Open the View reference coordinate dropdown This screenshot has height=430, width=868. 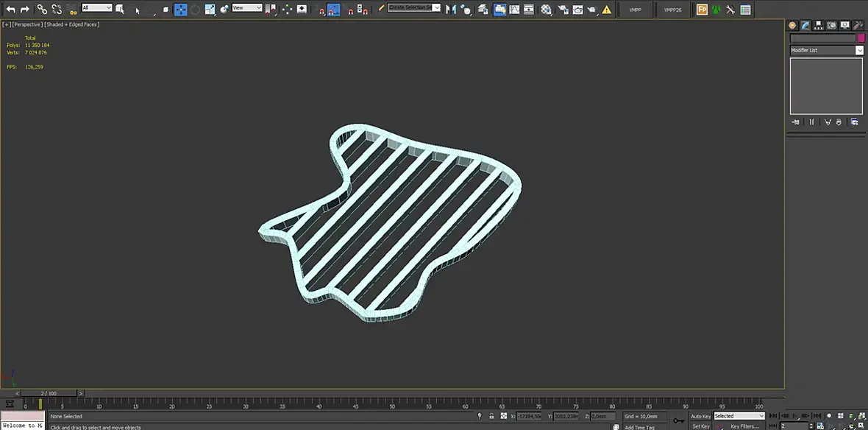247,8
